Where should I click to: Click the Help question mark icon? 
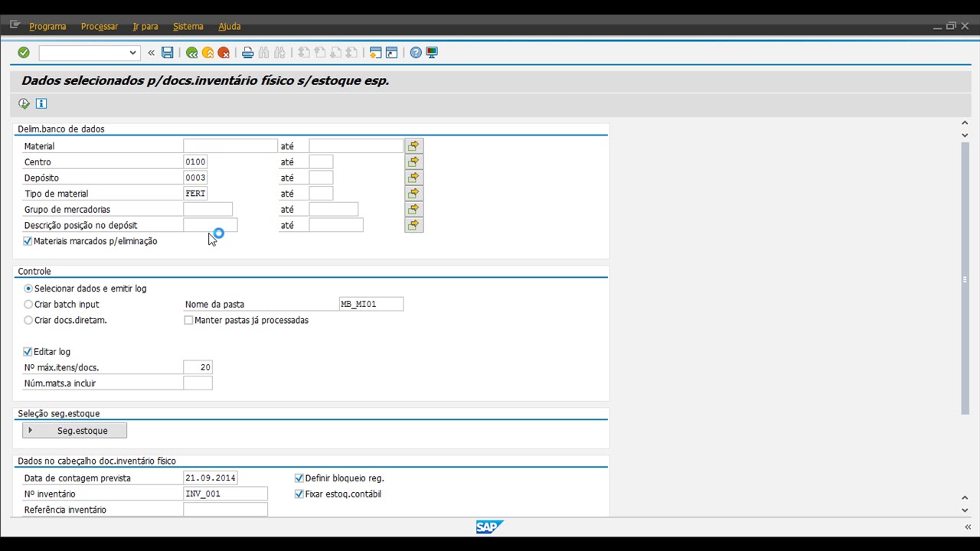[x=416, y=53]
